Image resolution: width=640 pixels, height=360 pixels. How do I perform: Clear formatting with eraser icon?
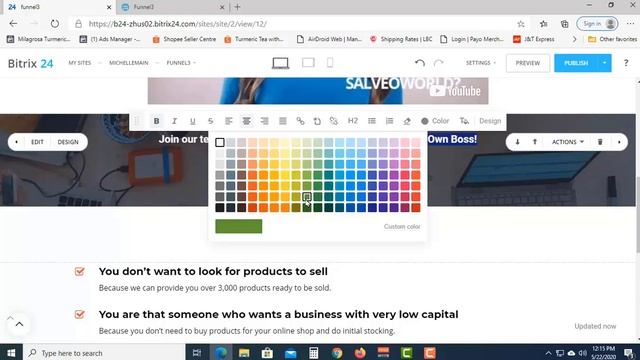pos(407,121)
